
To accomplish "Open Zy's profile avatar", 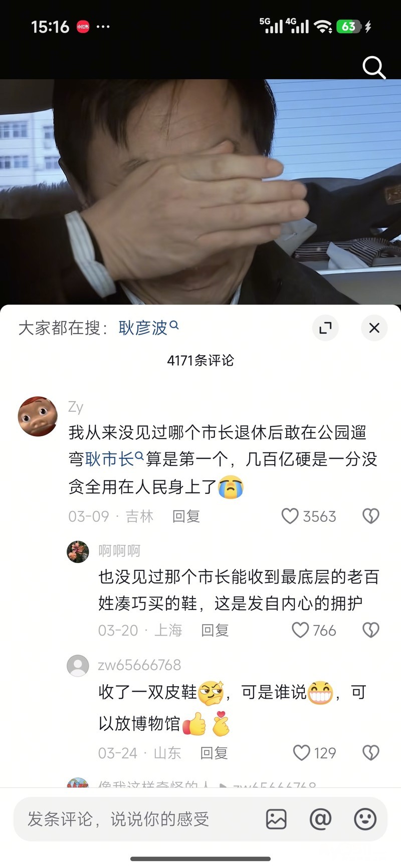I will tap(38, 416).
